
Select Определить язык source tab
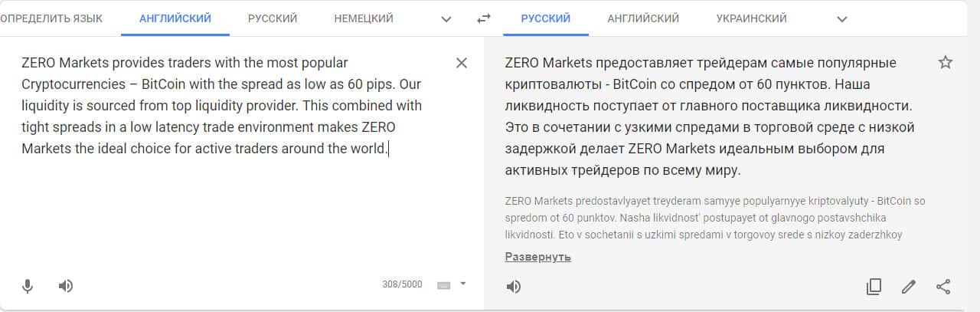pos(51,18)
